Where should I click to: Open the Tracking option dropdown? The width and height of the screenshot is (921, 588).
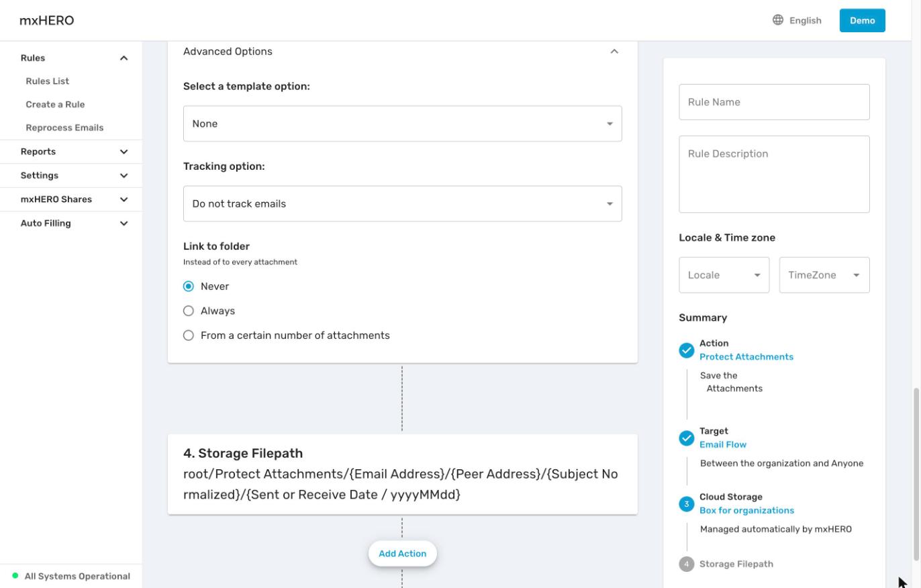click(403, 203)
